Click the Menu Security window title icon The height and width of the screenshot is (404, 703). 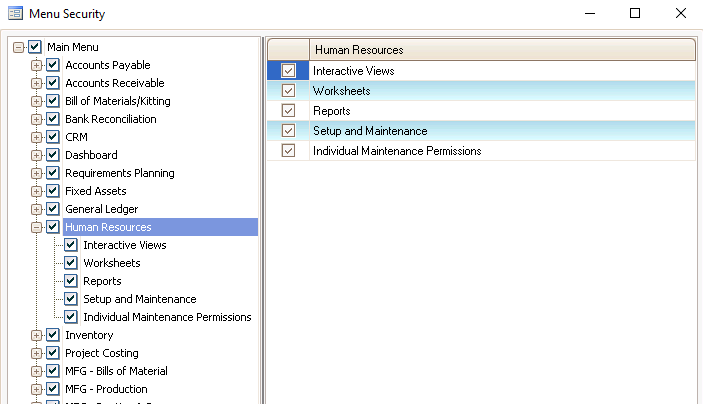click(15, 14)
